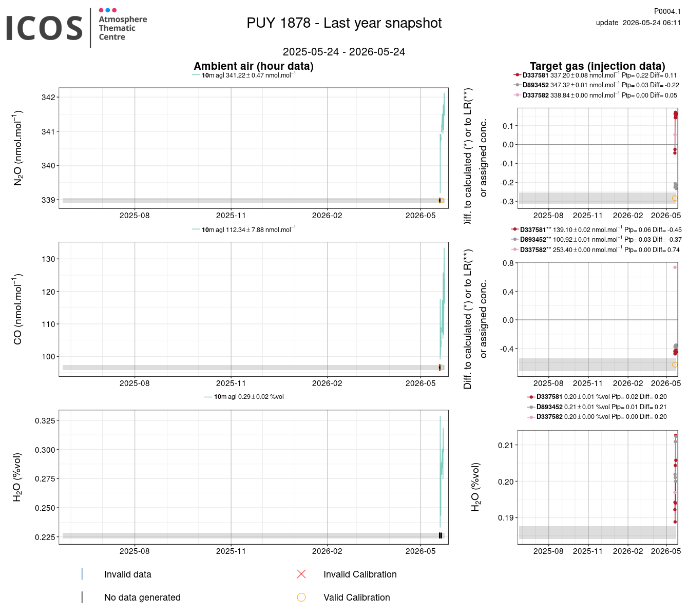Click the No data generated black marker
The height and width of the screenshot is (616, 688).
(82, 597)
